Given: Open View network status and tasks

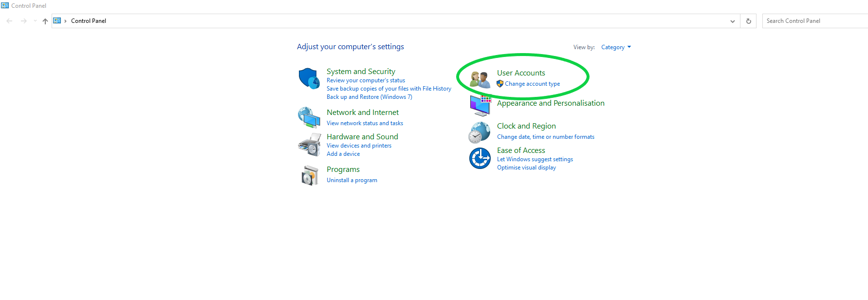Looking at the screenshot, I should [x=365, y=123].
